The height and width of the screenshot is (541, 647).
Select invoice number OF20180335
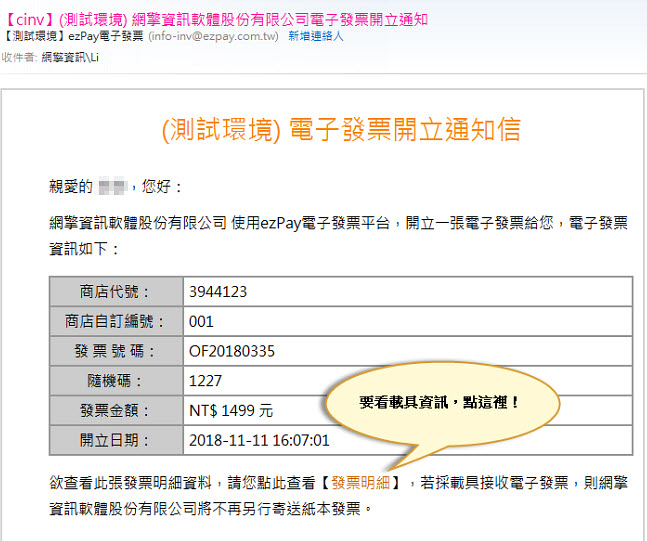coord(232,351)
